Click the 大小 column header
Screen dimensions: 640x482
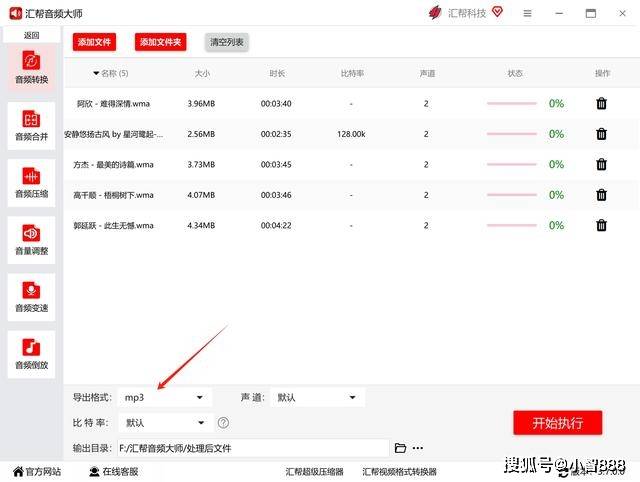pos(202,73)
